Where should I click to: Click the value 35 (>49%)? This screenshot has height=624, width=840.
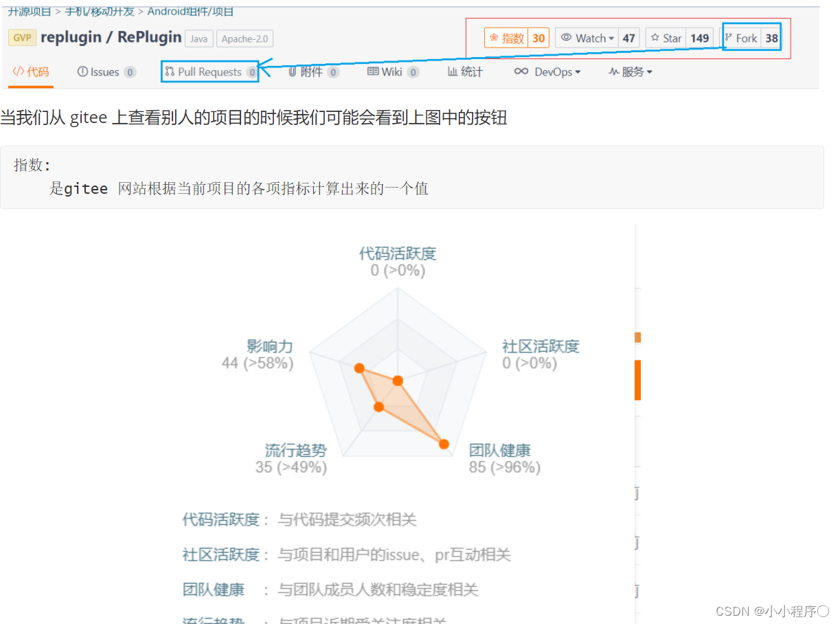point(291,467)
